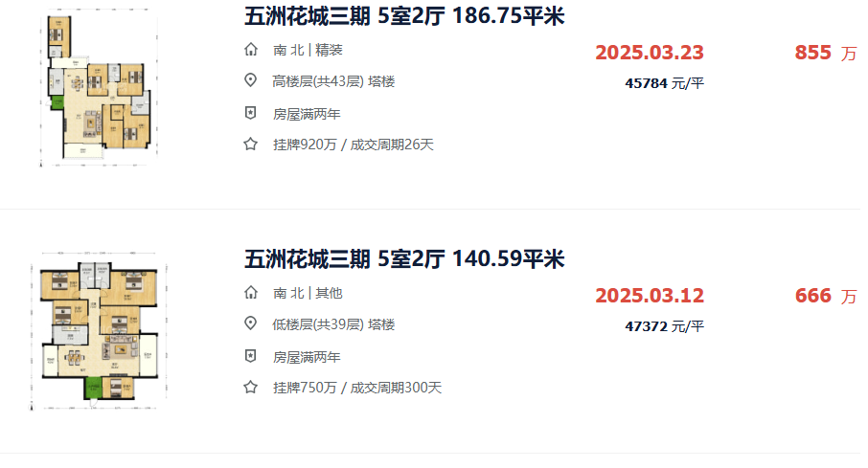Open floor plan thumbnail of 186.75平米 listing

(99, 87)
